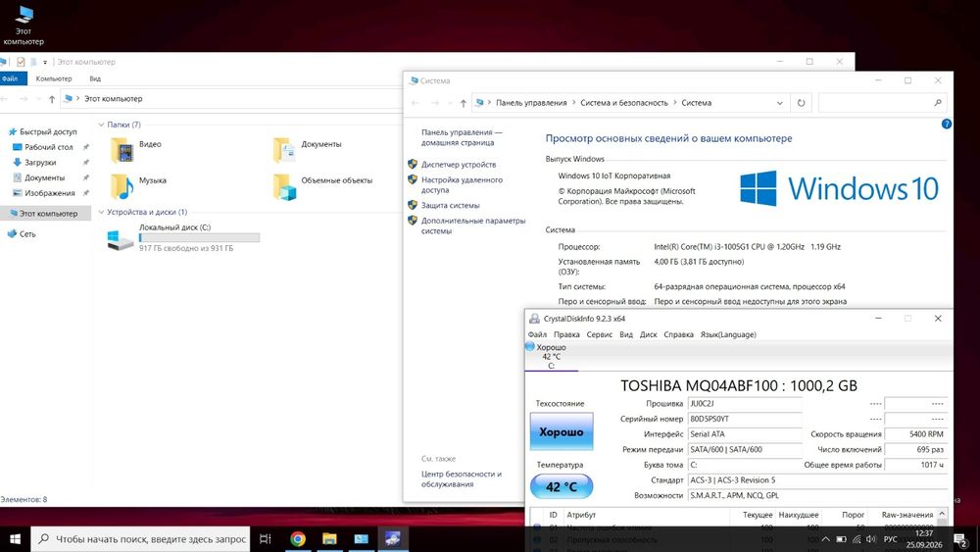Click the search box in Система window

(883, 103)
